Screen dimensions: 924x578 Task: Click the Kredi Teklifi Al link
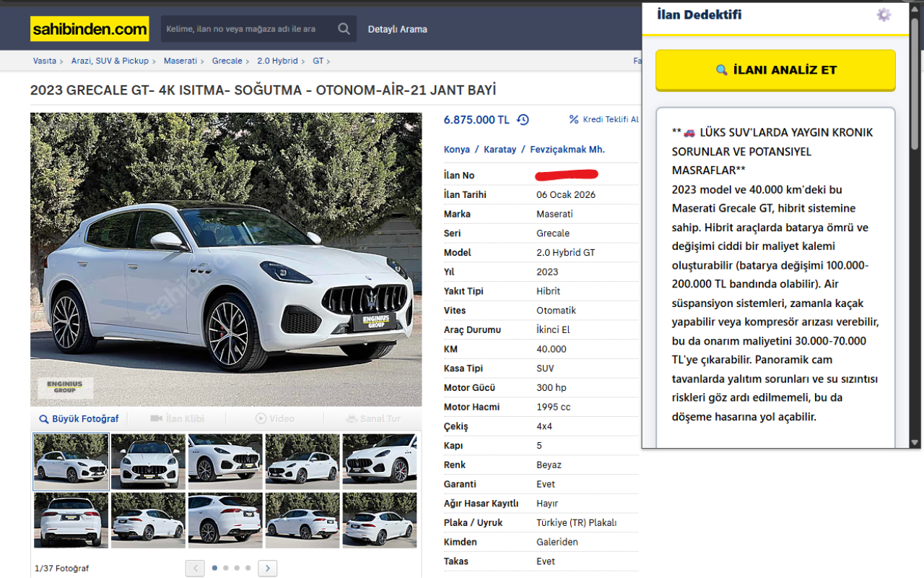click(604, 120)
